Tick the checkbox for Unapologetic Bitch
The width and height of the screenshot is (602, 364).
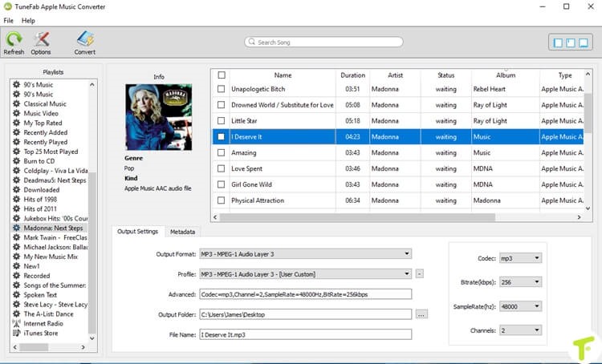pyautogui.click(x=222, y=89)
